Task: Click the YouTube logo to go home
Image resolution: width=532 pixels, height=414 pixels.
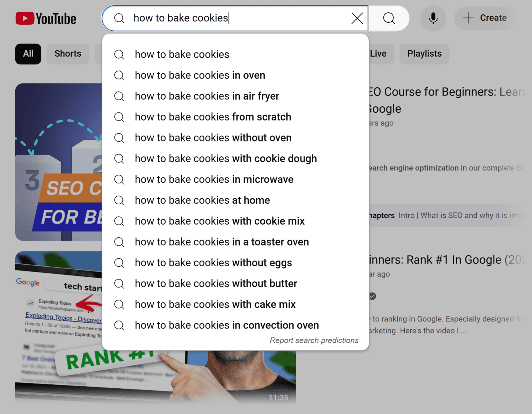Action: [x=46, y=18]
